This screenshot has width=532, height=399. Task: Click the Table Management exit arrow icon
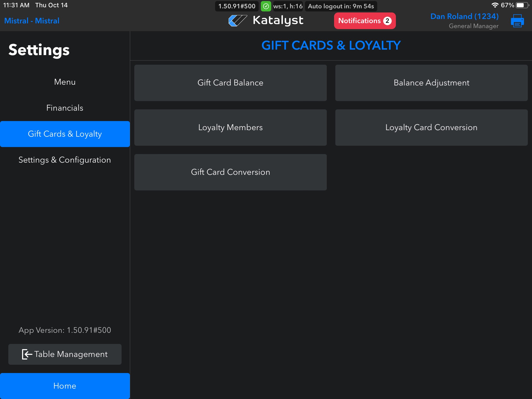[x=27, y=354]
